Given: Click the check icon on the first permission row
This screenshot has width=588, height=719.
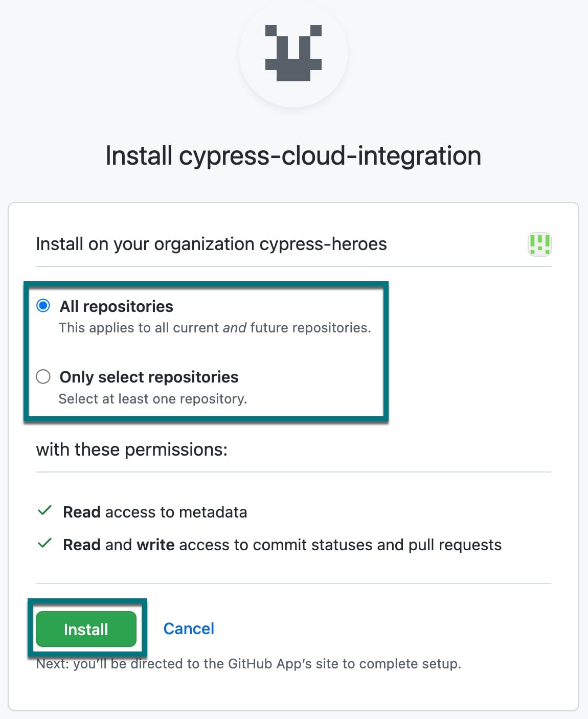Looking at the screenshot, I should pos(45,510).
